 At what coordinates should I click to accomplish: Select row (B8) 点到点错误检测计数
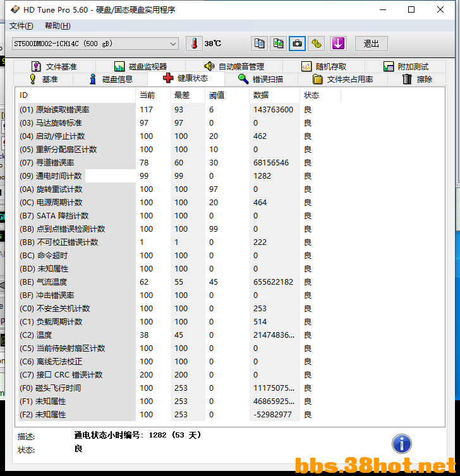[x=179, y=229]
